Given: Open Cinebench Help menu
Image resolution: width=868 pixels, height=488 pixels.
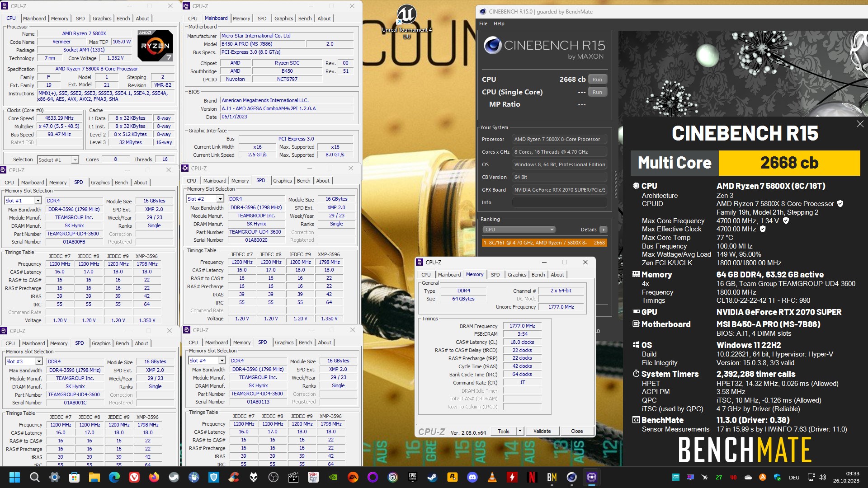Looking at the screenshot, I should coord(499,23).
